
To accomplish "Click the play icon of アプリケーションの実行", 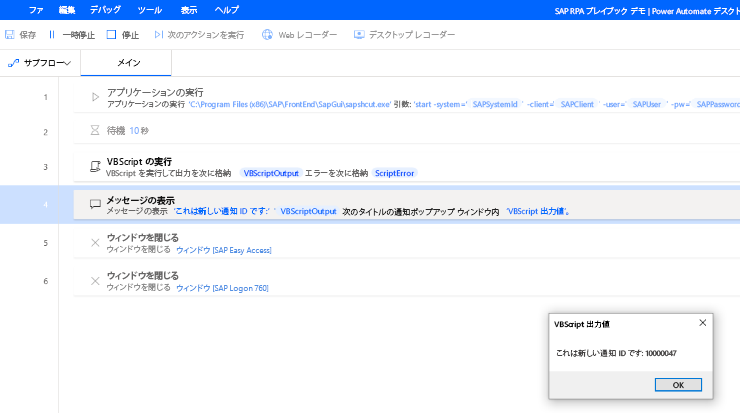I will click(x=95, y=97).
